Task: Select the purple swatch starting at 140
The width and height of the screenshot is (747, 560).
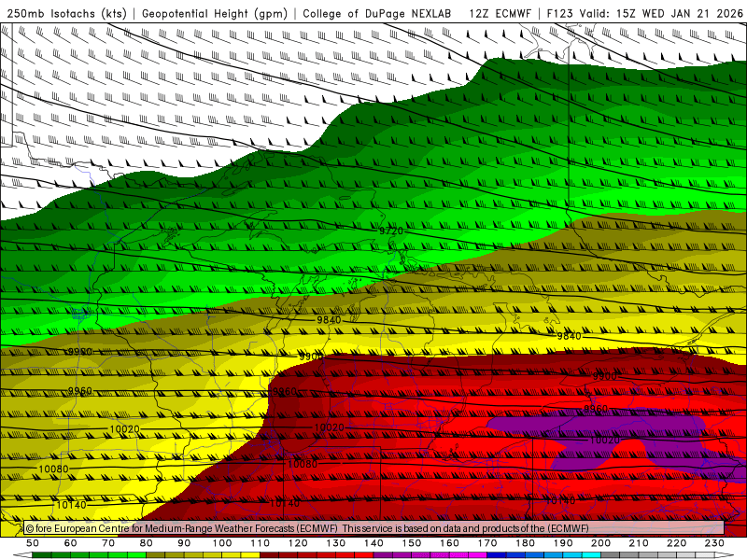Action: [383, 555]
